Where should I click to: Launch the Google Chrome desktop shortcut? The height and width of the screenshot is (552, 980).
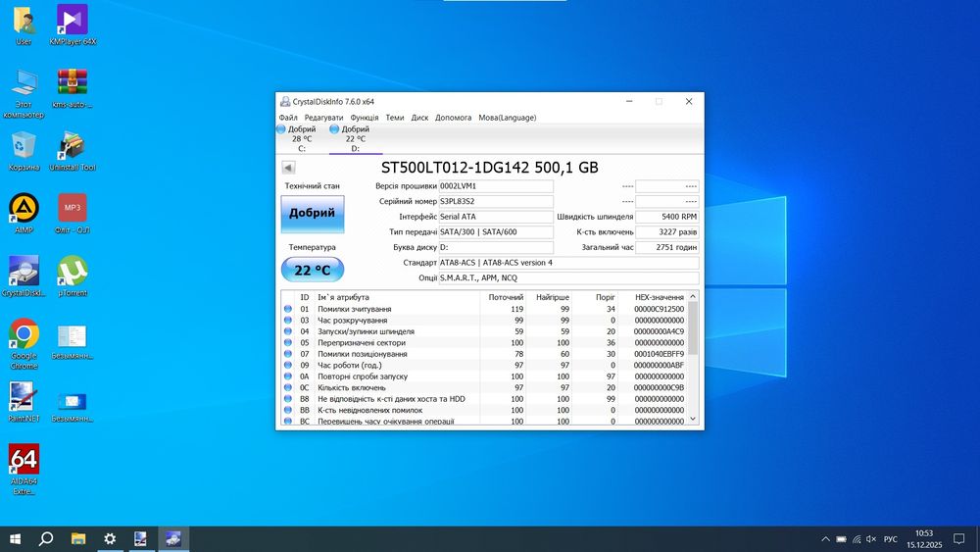[x=24, y=344]
